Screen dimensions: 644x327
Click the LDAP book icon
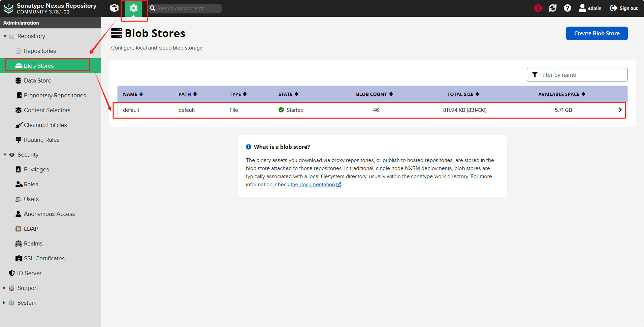tap(18, 229)
